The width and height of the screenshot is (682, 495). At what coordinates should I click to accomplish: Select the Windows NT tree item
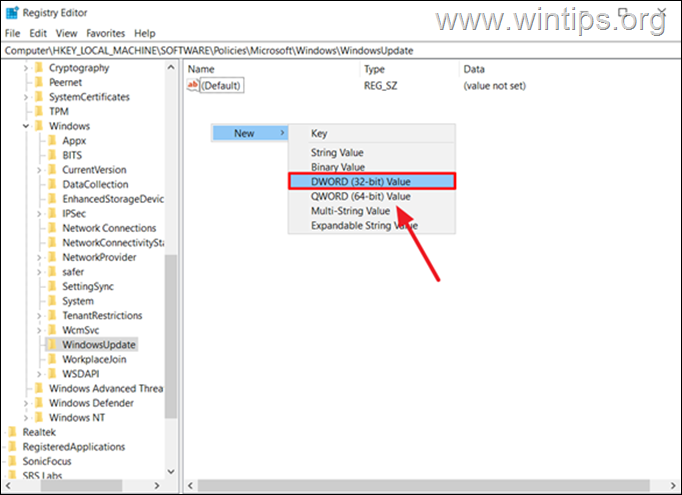tap(77, 418)
